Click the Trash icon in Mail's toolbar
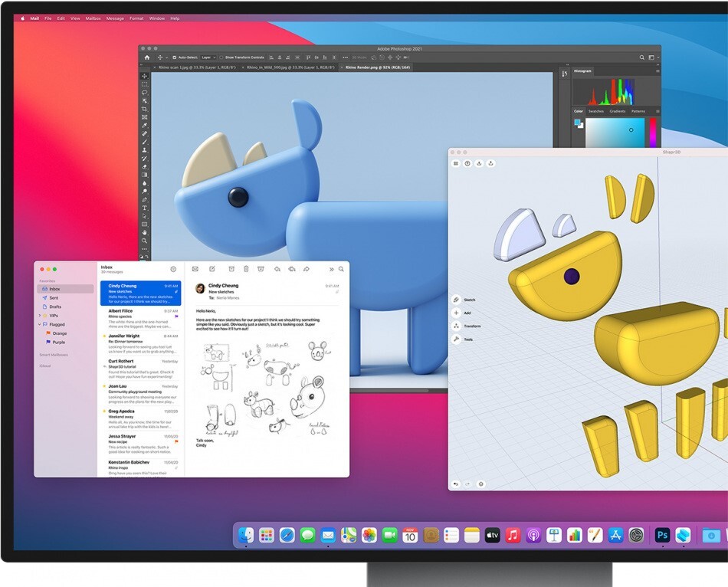 pos(246,269)
